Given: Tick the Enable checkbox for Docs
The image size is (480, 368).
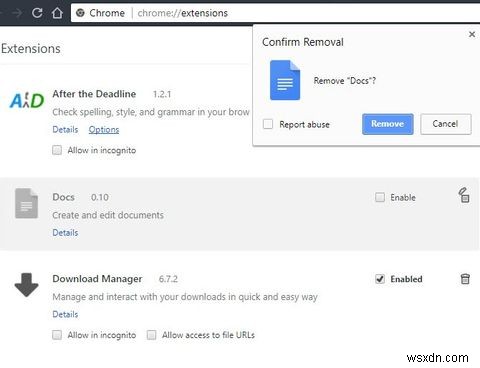Looking at the screenshot, I should 380,197.
